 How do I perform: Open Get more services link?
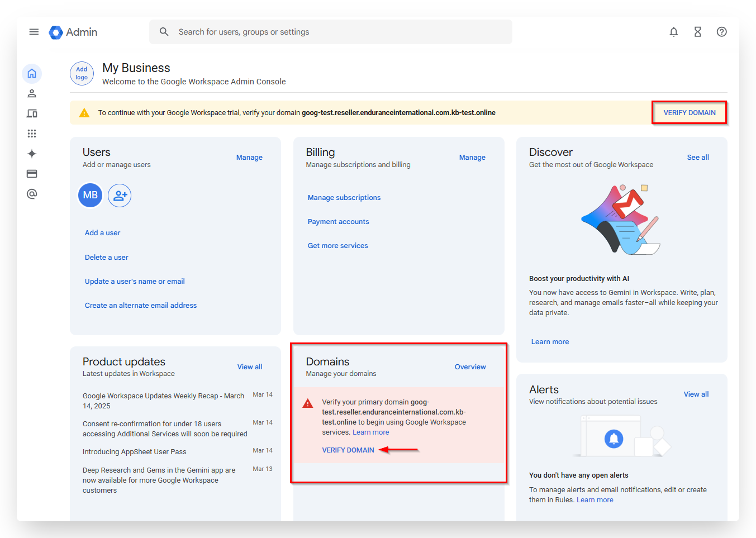pos(337,246)
